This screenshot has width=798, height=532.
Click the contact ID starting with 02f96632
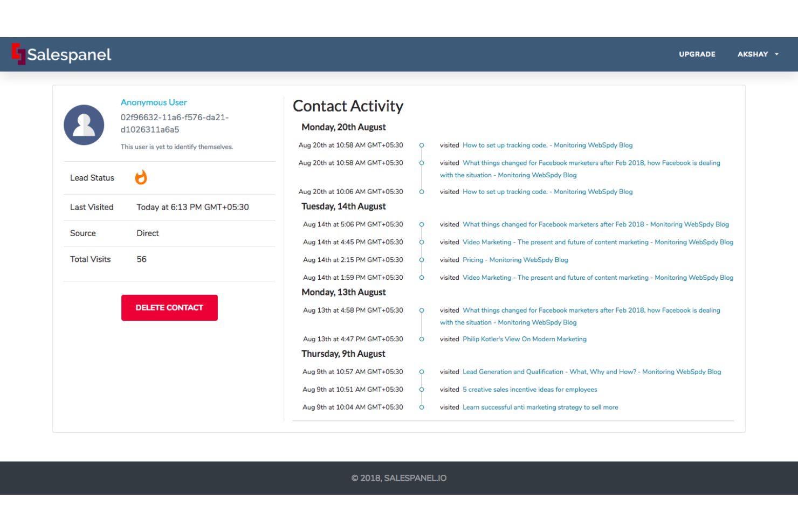(174, 123)
